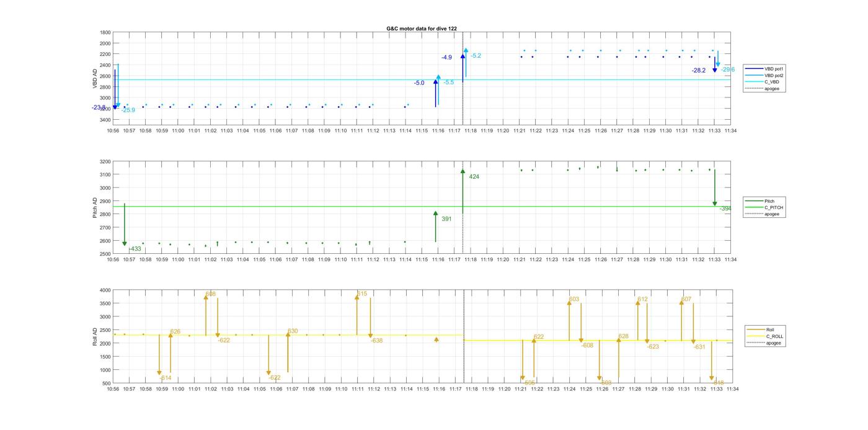The image size is (868, 430).
Task: Click the '11:34' tick under the Roll plot
Action: (732, 389)
